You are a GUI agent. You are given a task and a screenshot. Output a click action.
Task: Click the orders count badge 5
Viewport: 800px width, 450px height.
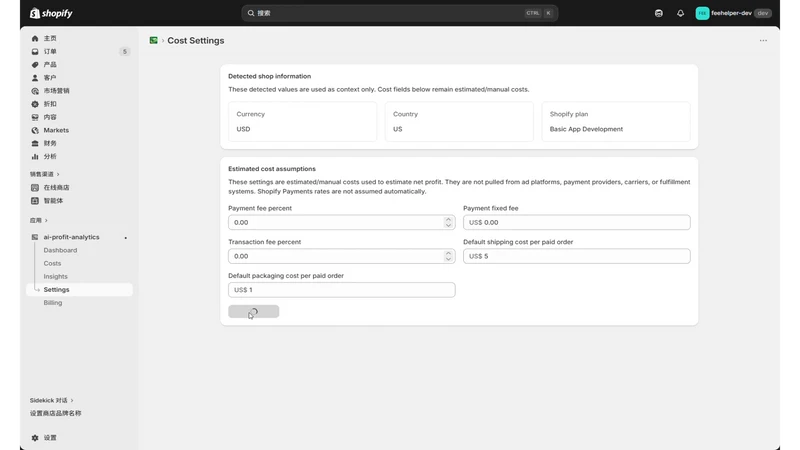124,52
